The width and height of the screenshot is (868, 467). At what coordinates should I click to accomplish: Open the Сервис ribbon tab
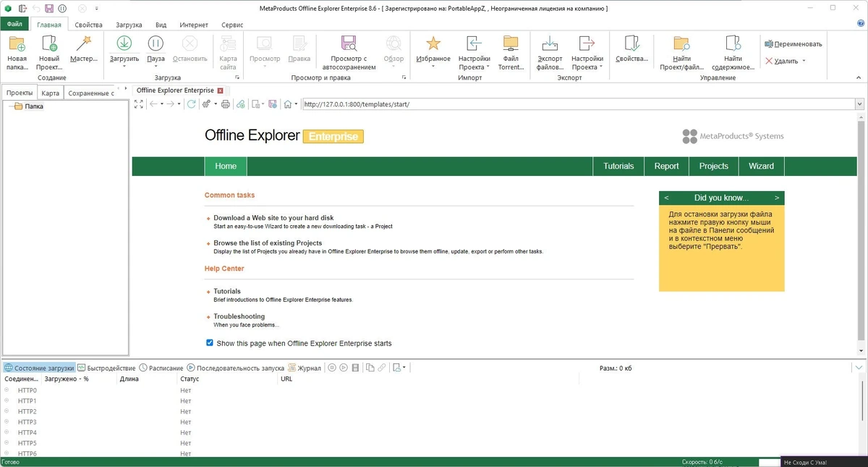tap(232, 25)
